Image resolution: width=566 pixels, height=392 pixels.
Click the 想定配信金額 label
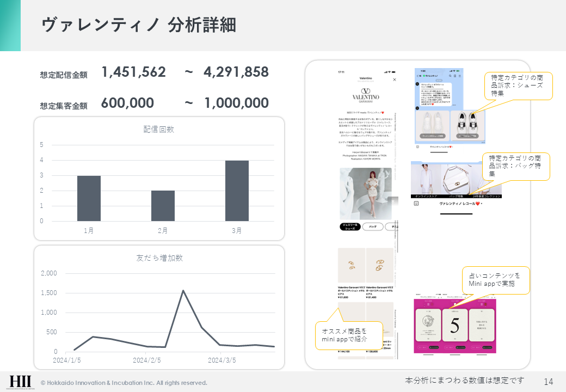(x=64, y=75)
